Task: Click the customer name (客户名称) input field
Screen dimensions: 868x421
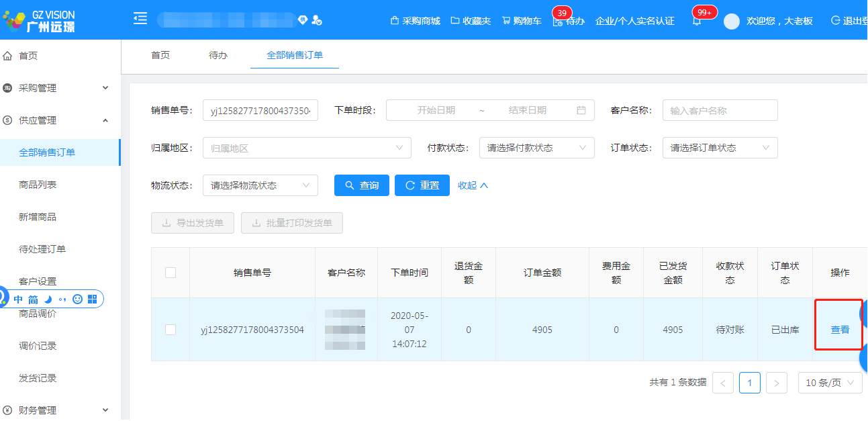Action: click(x=720, y=110)
